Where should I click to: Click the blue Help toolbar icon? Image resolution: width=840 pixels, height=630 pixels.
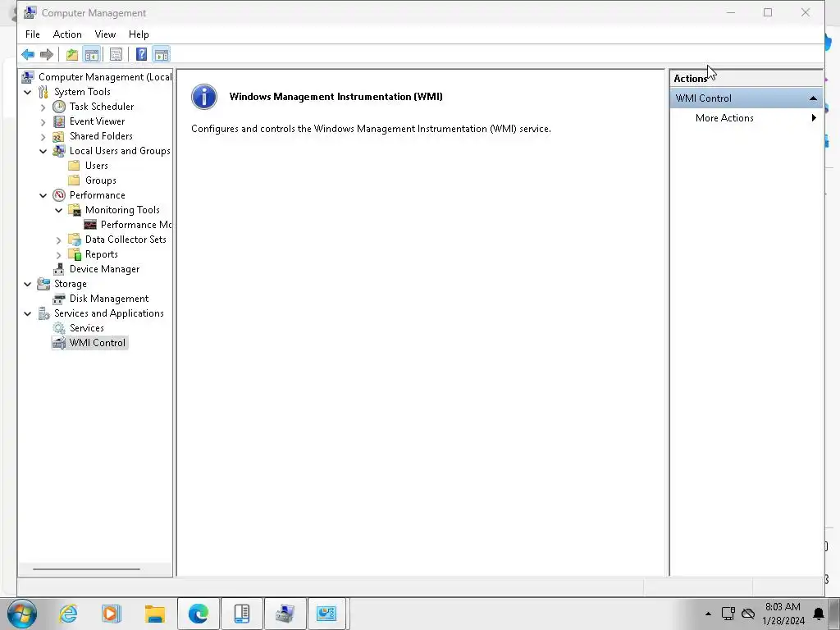(141, 54)
